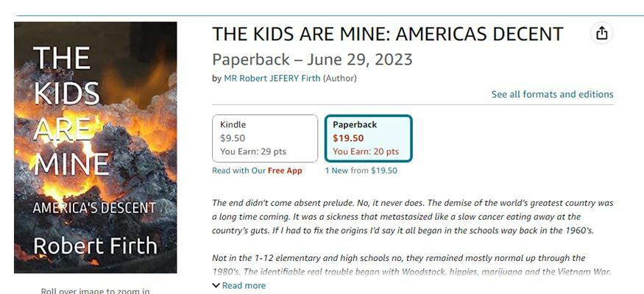Click the Roll over image to zoom caption
The image size is (644, 294).
(96, 290)
